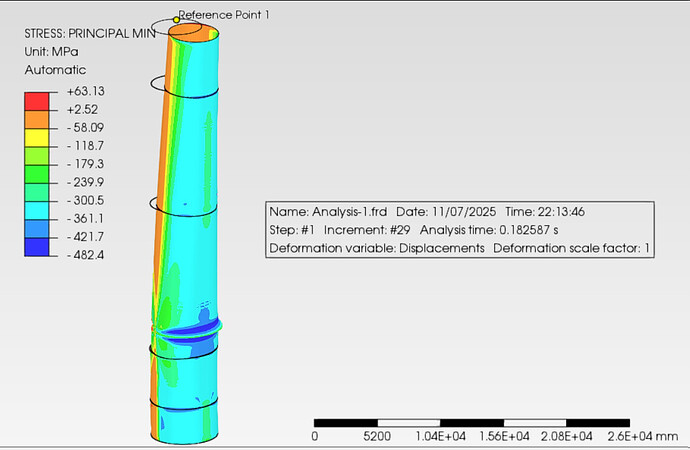Viewport: 690px width, 450px height.
Task: Click the scale bar's 1.56E+04 label
Action: click(x=504, y=436)
